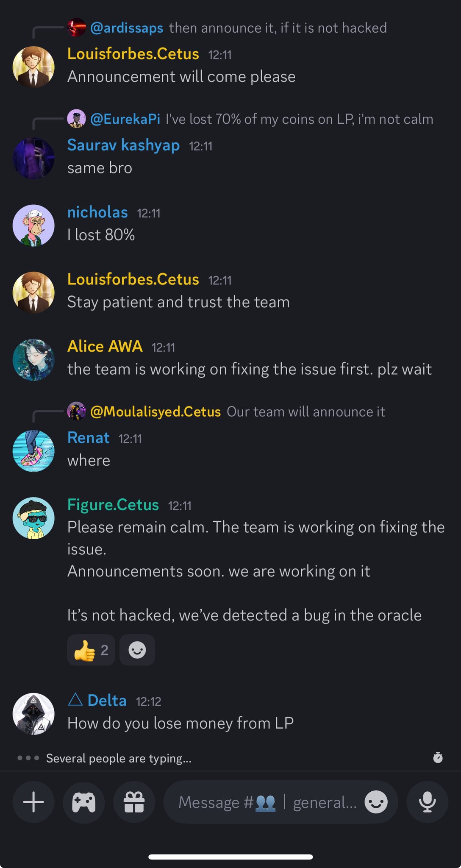Open nicholas's ape avatar

pyautogui.click(x=33, y=225)
